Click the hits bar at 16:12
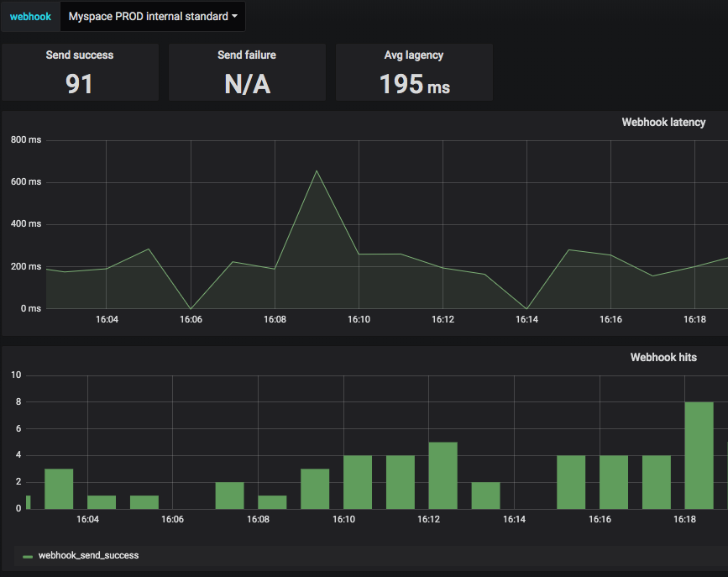Viewport: 728px width, 577px height. [x=443, y=475]
